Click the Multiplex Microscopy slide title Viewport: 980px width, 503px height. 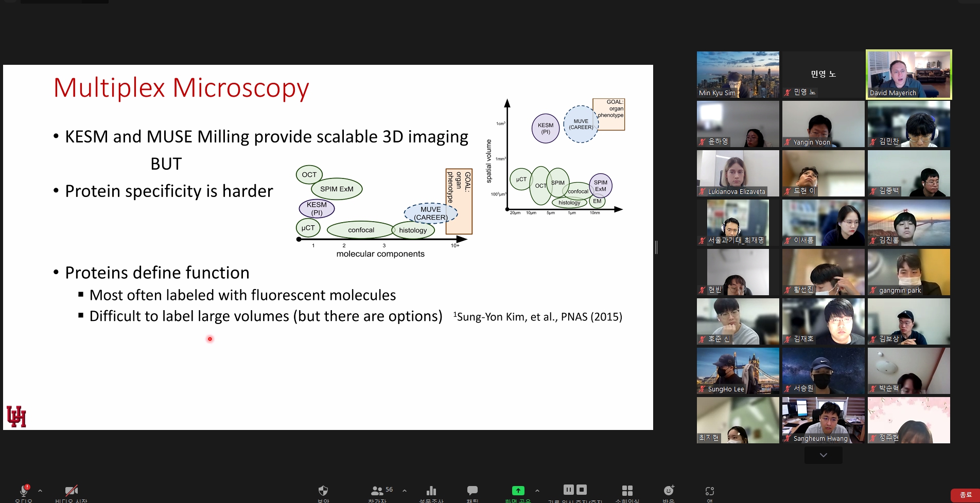[181, 88]
